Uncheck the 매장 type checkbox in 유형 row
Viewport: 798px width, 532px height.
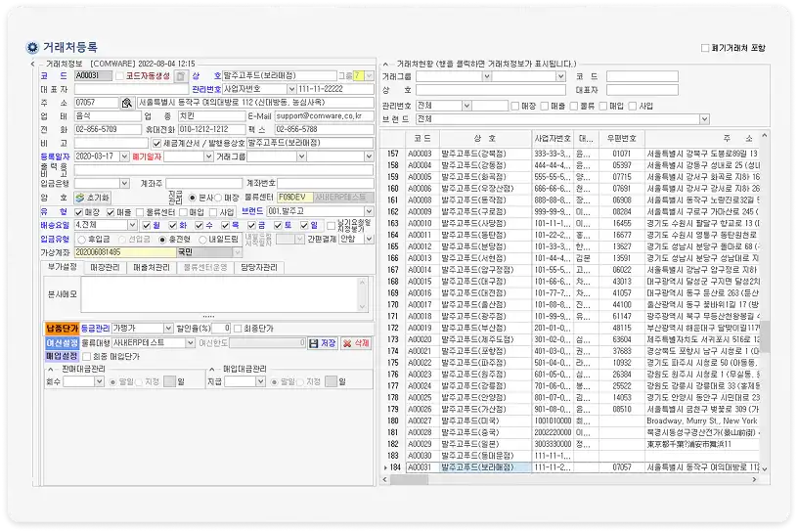click(x=79, y=212)
